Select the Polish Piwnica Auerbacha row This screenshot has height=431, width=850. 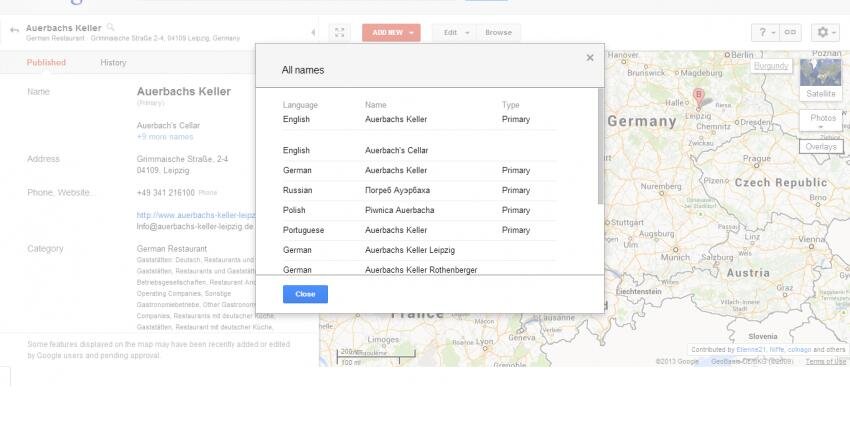click(x=420, y=210)
